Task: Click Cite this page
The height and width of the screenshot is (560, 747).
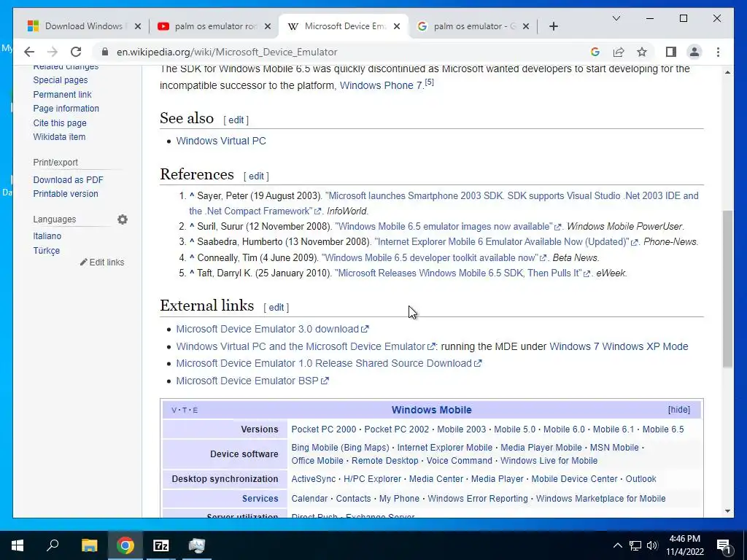Action: point(60,122)
